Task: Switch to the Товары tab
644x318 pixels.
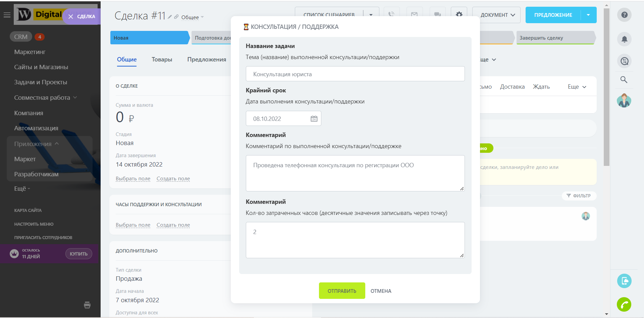Action: point(162,59)
